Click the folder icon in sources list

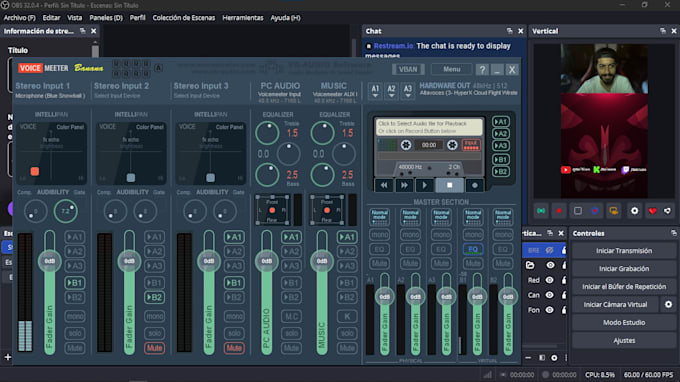point(530,265)
